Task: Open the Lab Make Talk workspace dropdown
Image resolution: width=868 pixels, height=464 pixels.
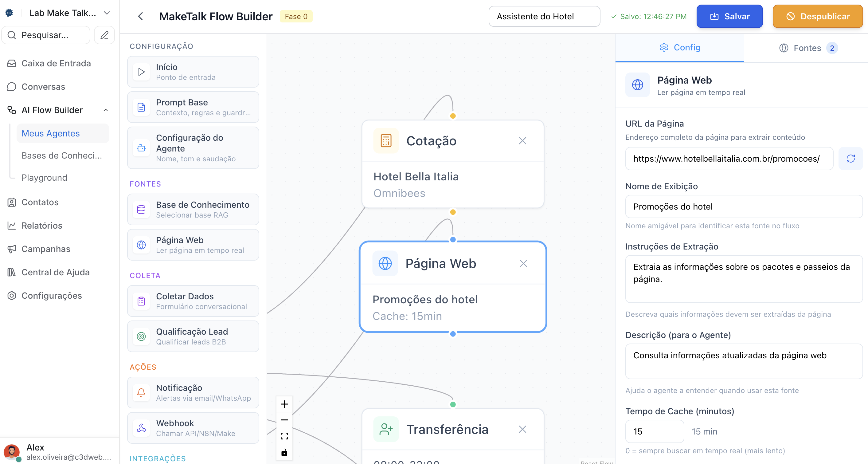Action: pyautogui.click(x=107, y=13)
